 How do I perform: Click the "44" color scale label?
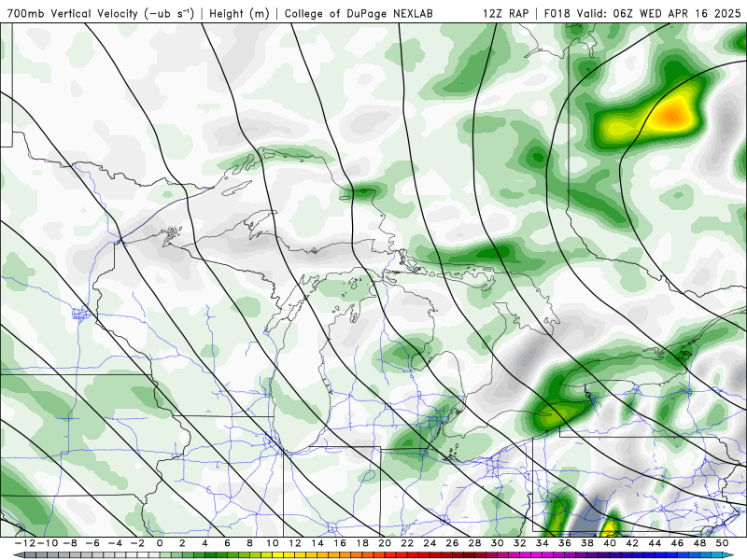(655, 543)
